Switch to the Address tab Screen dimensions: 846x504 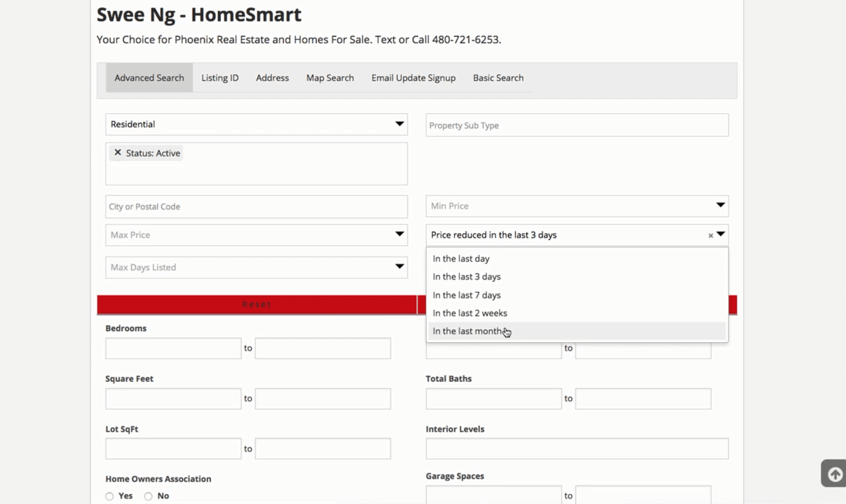272,78
